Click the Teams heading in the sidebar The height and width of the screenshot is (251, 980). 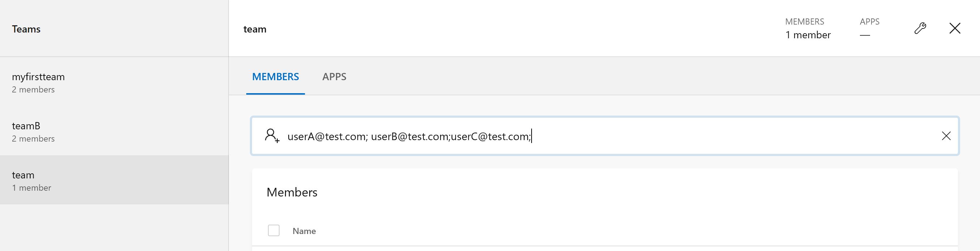[26, 29]
